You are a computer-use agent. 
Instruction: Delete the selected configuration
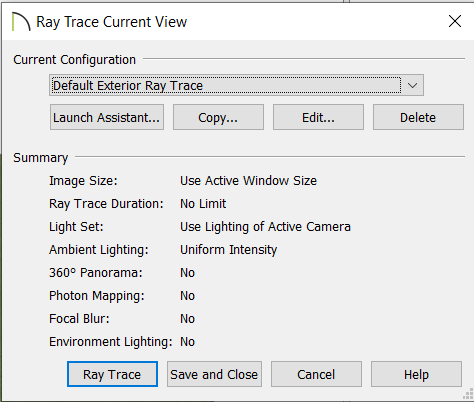(x=418, y=117)
